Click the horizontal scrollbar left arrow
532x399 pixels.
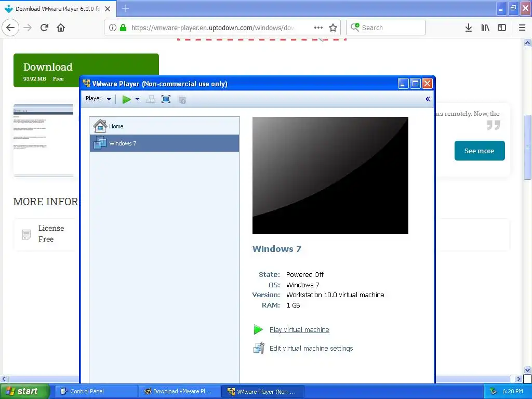tap(4, 379)
